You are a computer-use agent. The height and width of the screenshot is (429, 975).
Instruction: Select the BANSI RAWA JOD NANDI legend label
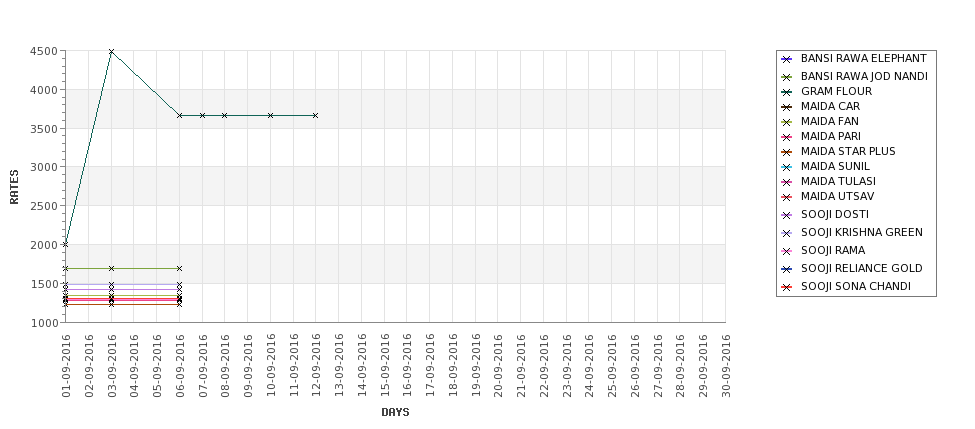click(x=864, y=76)
